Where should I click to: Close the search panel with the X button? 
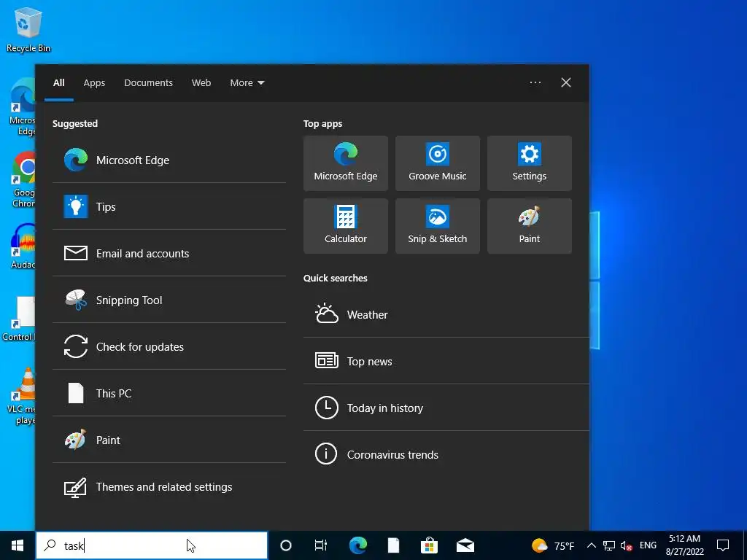click(565, 82)
